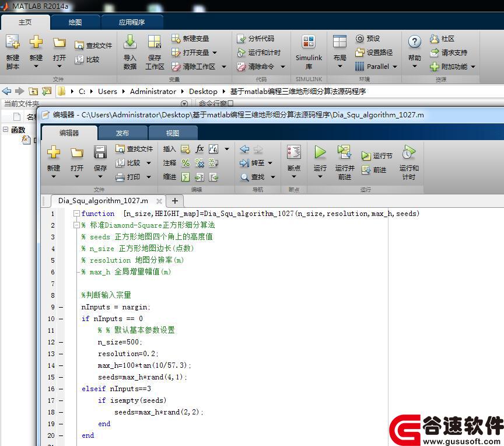
Task: Open the Simulink Library
Action: click(x=309, y=52)
